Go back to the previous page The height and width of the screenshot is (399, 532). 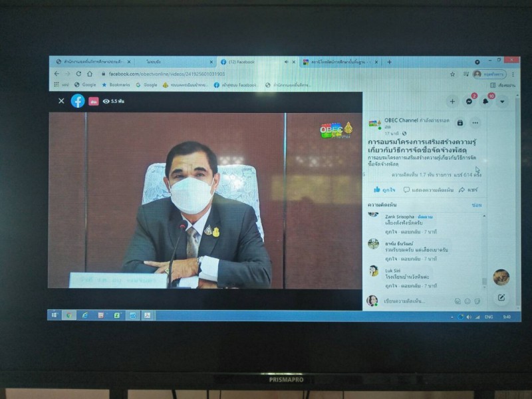click(57, 74)
